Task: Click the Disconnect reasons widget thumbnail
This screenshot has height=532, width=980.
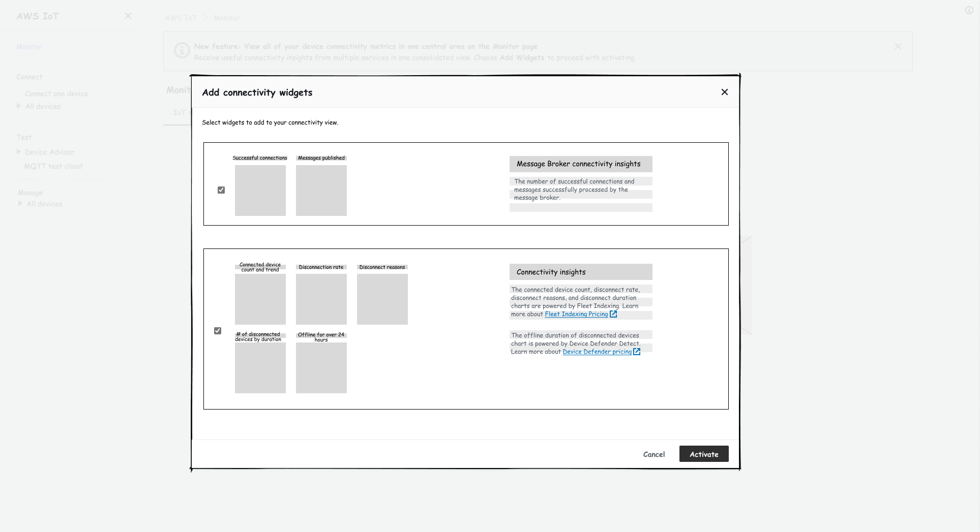Action: (x=382, y=299)
